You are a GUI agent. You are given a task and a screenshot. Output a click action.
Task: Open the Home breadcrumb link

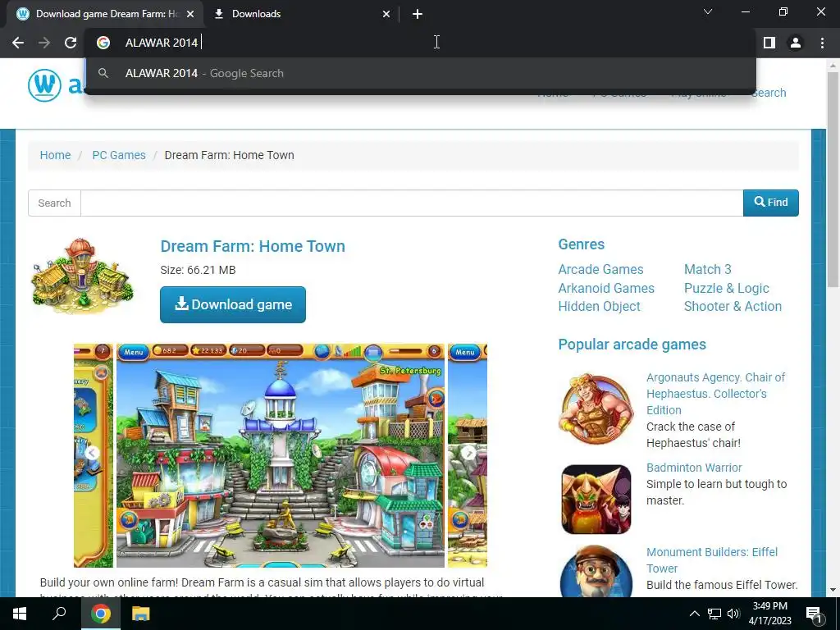[x=55, y=155]
